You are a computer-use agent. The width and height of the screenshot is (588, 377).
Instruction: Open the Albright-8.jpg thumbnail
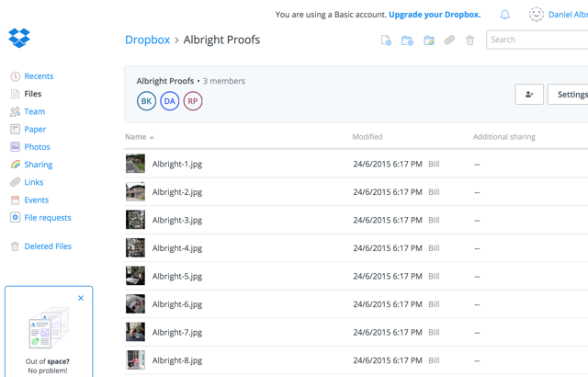click(x=135, y=360)
